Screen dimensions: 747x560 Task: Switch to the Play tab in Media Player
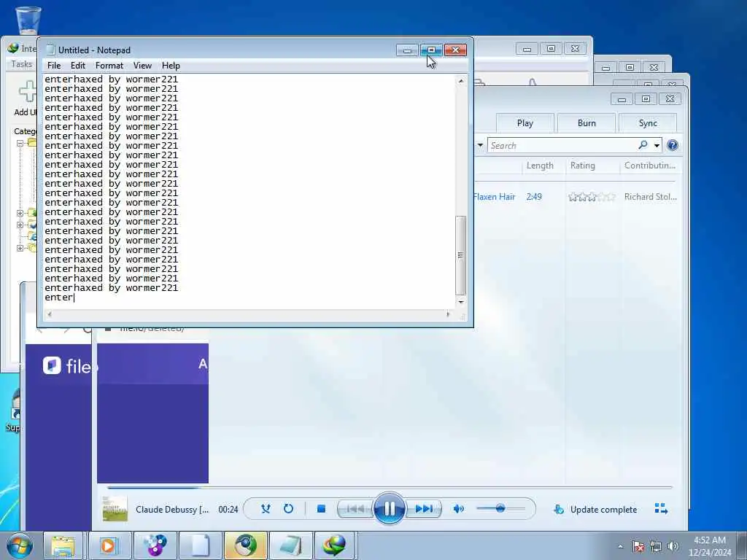[525, 122]
